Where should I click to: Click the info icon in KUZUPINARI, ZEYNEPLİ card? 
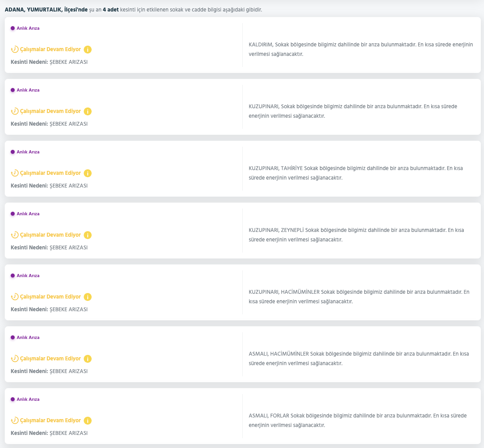[88, 235]
